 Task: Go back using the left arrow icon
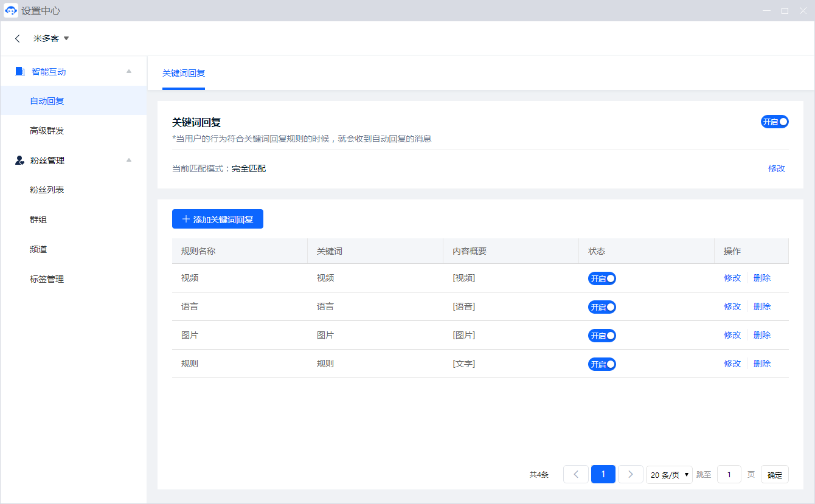tap(18, 38)
